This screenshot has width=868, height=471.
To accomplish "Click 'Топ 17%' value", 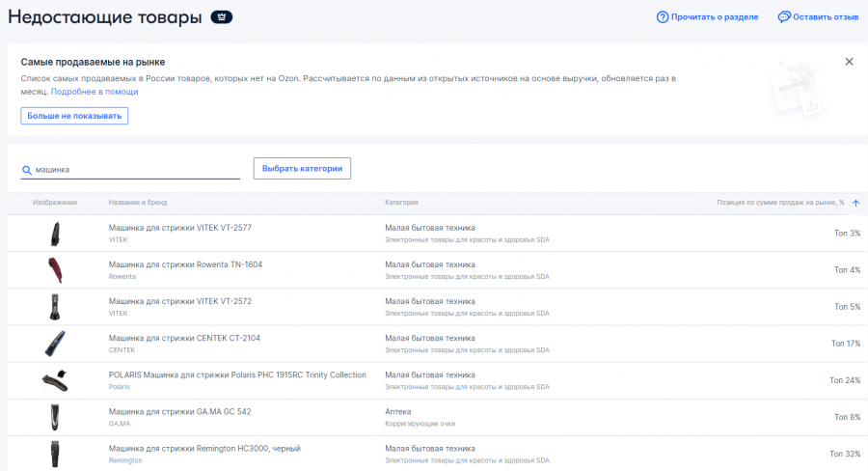I will coord(845,344).
